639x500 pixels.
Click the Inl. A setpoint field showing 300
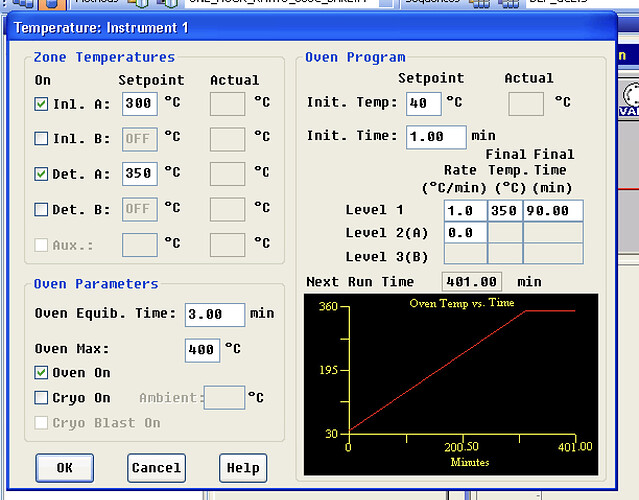coord(140,104)
